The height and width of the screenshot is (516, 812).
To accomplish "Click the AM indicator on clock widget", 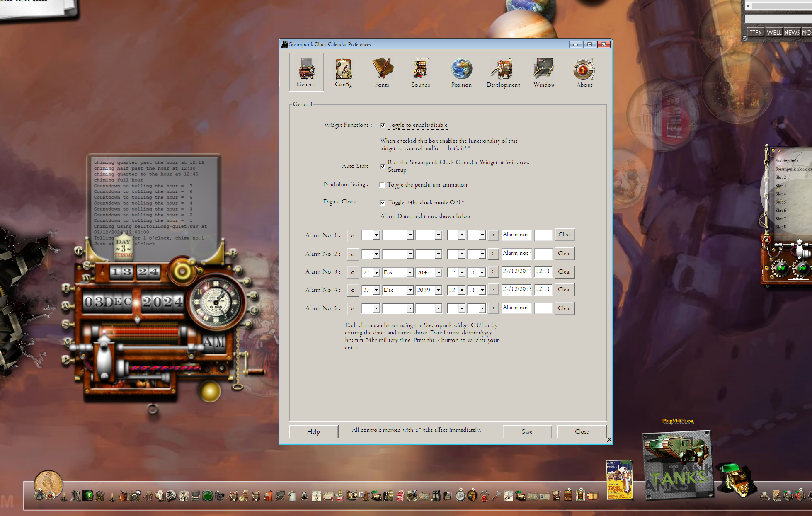I will pos(214,342).
